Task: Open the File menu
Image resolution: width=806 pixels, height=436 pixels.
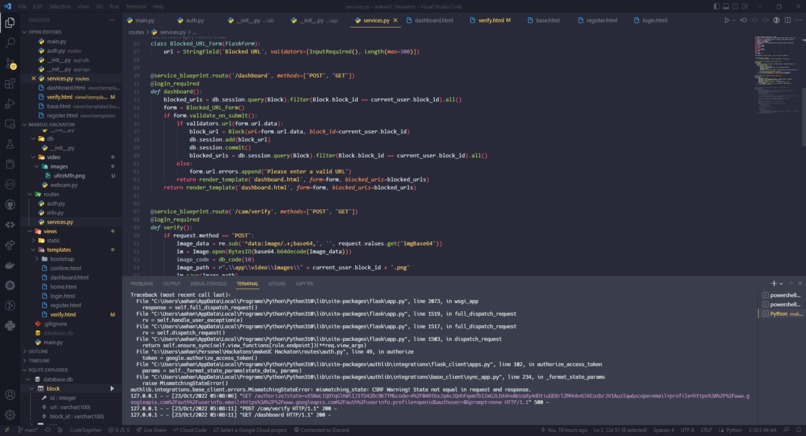Action: [x=22, y=7]
